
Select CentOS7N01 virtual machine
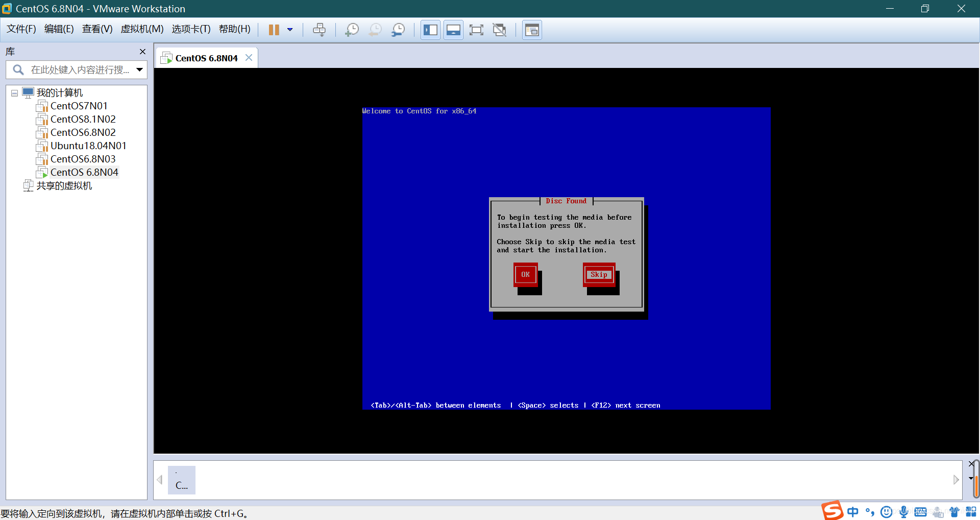pos(79,106)
